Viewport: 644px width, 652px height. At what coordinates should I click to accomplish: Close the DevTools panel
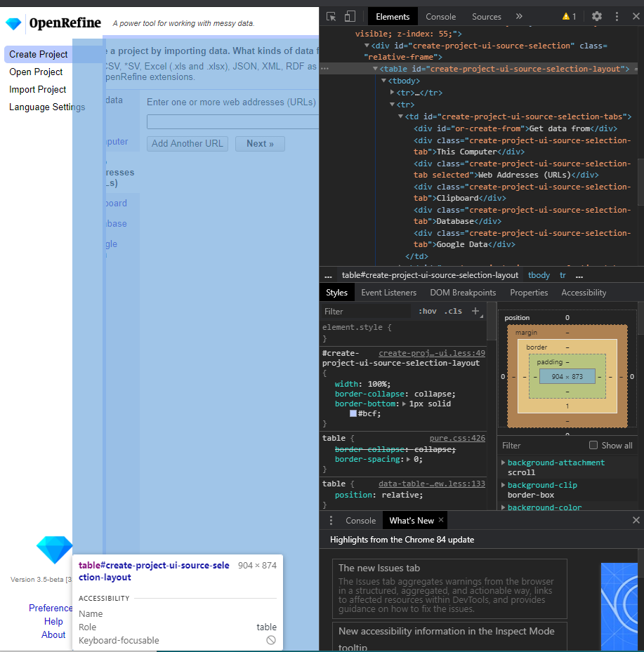pyautogui.click(x=636, y=17)
